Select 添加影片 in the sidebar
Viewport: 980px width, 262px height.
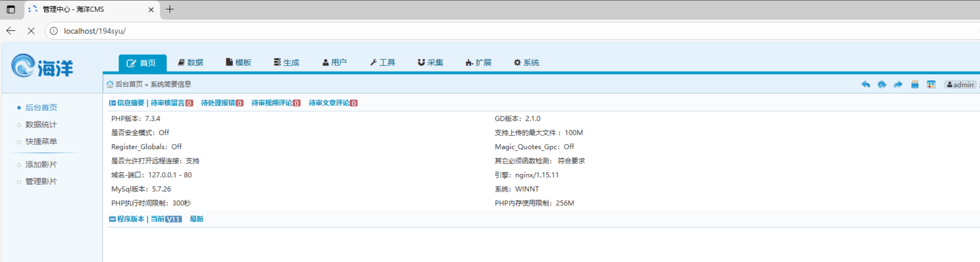click(x=41, y=164)
